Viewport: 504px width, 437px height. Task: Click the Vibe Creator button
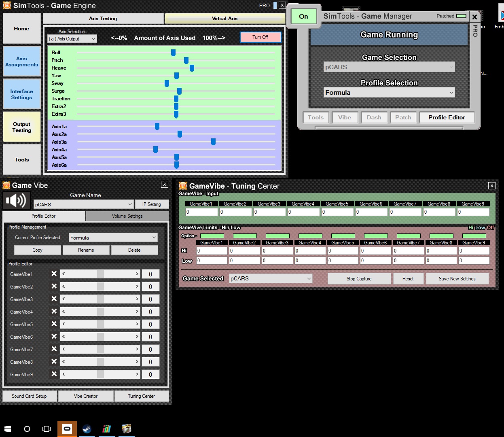pyautogui.click(x=86, y=396)
